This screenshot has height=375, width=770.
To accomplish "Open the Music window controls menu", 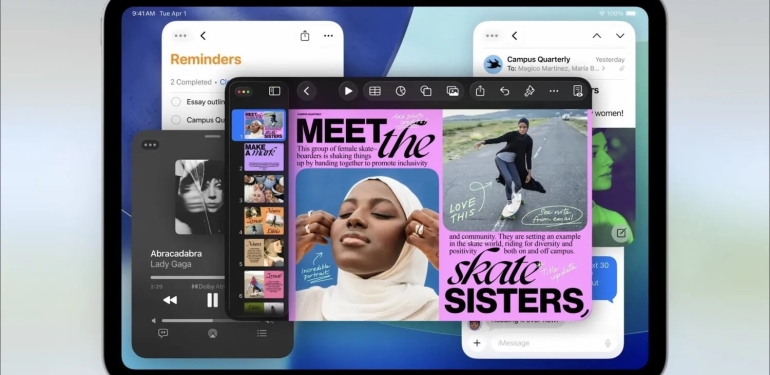I will 150,145.
